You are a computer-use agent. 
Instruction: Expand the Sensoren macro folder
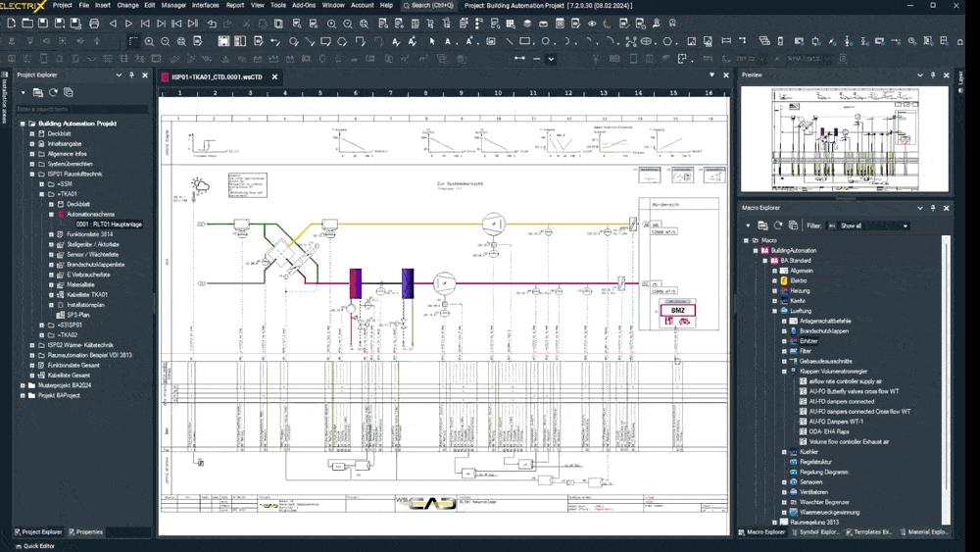(784, 482)
